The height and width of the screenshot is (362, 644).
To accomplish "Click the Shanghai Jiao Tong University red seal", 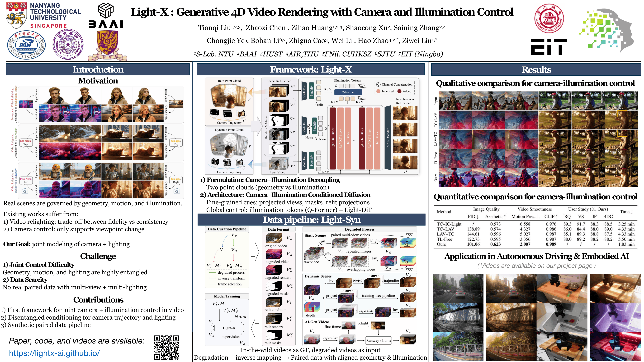I will click(x=549, y=18).
